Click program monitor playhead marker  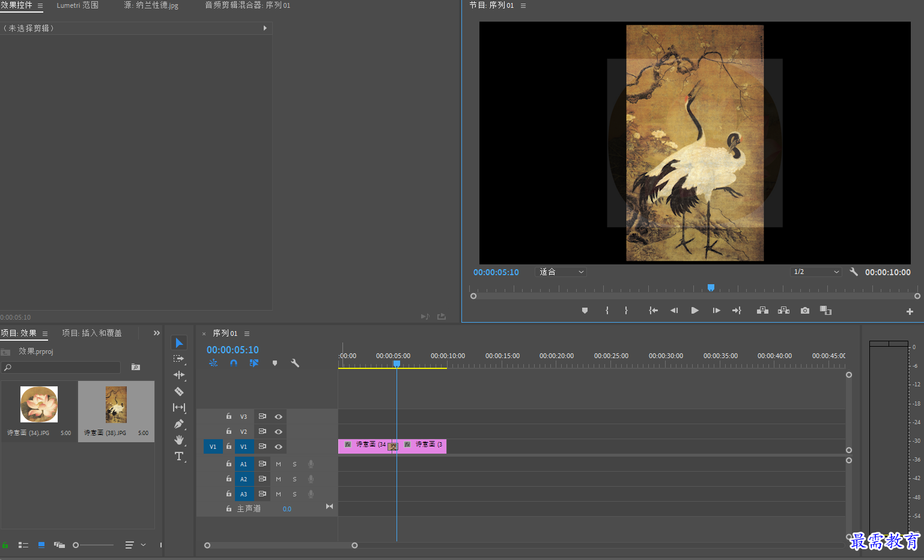pyautogui.click(x=711, y=288)
